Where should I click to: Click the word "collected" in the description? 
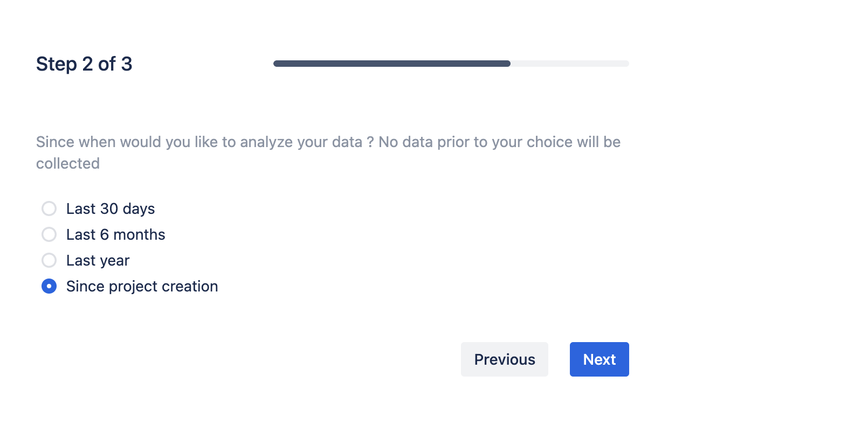[x=68, y=163]
